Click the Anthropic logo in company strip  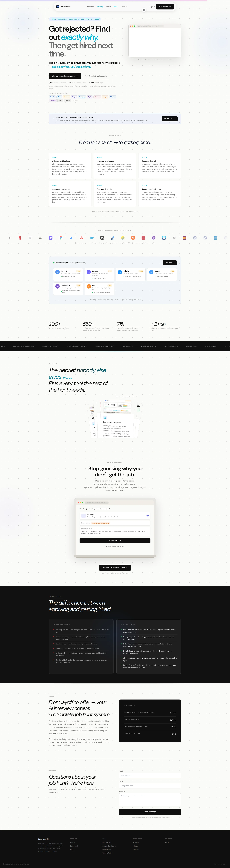click(x=40, y=238)
